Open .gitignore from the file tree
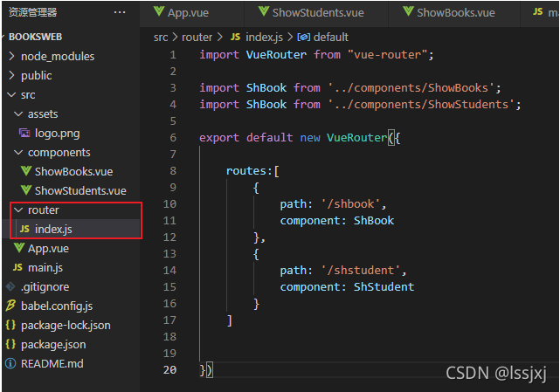560x392 pixels. [x=45, y=286]
